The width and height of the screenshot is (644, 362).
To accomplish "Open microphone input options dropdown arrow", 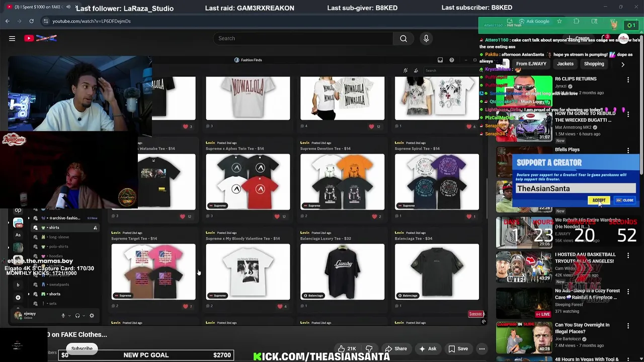I will click(69, 316).
